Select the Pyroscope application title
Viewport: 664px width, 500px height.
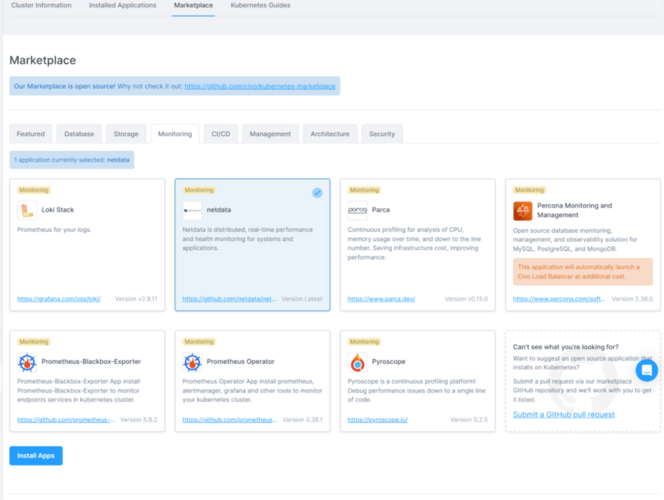click(388, 362)
